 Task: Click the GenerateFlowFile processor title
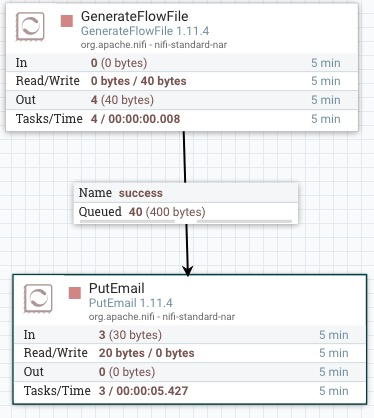point(135,16)
